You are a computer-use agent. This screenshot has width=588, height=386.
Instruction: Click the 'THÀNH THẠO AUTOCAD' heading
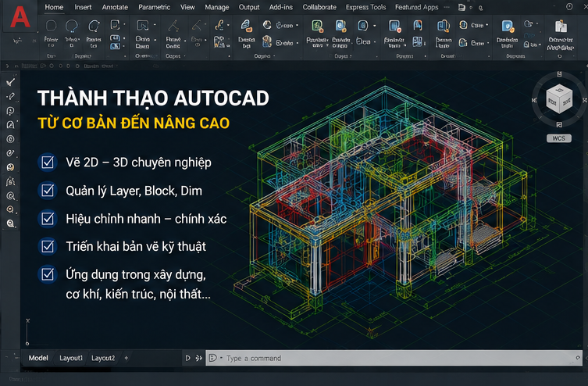click(x=153, y=98)
